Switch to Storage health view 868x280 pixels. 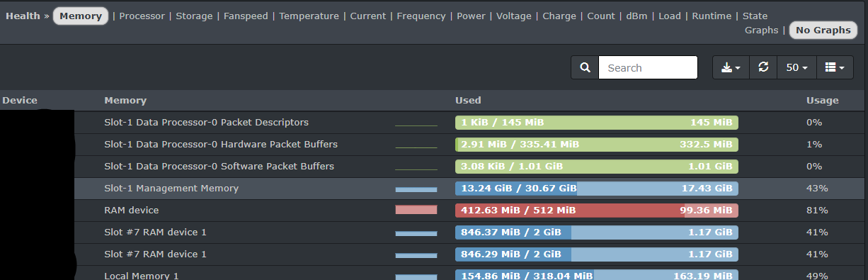[194, 16]
